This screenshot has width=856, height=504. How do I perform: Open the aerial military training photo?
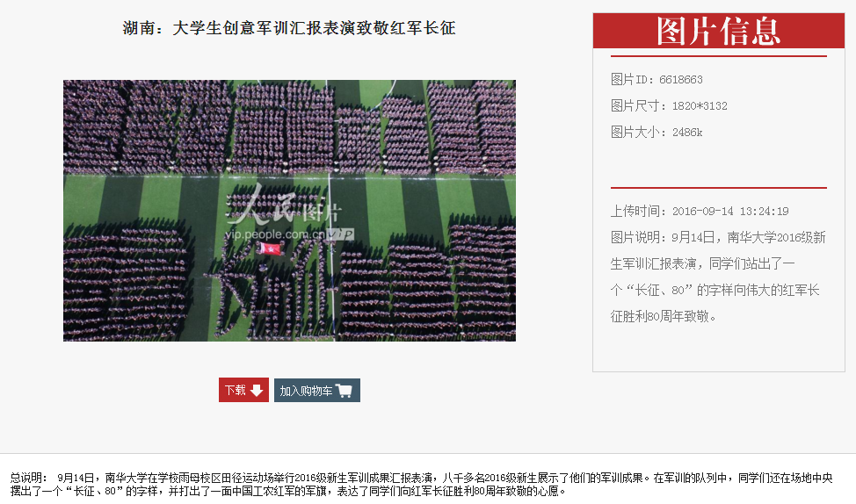[x=289, y=211]
